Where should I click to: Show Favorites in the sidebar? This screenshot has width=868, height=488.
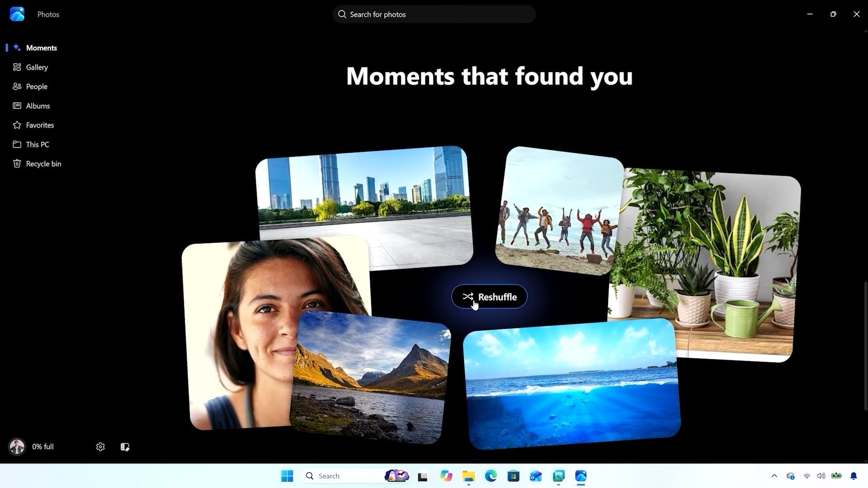33,125
